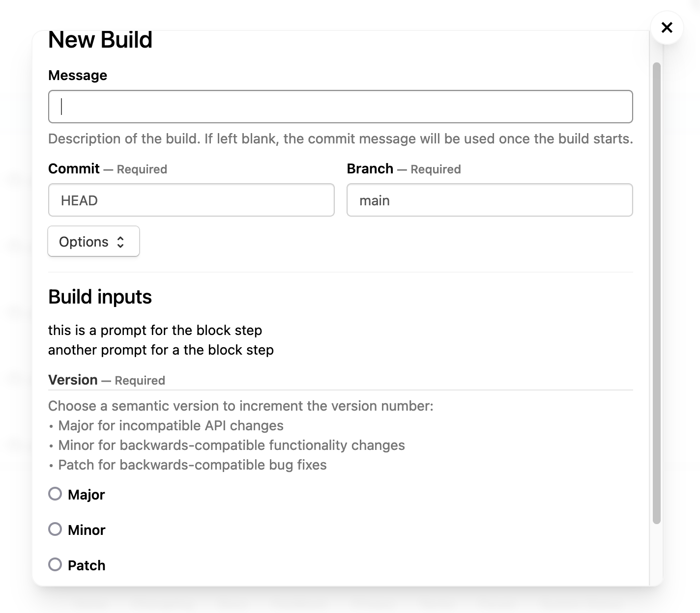Focus the Message text field

(340, 107)
